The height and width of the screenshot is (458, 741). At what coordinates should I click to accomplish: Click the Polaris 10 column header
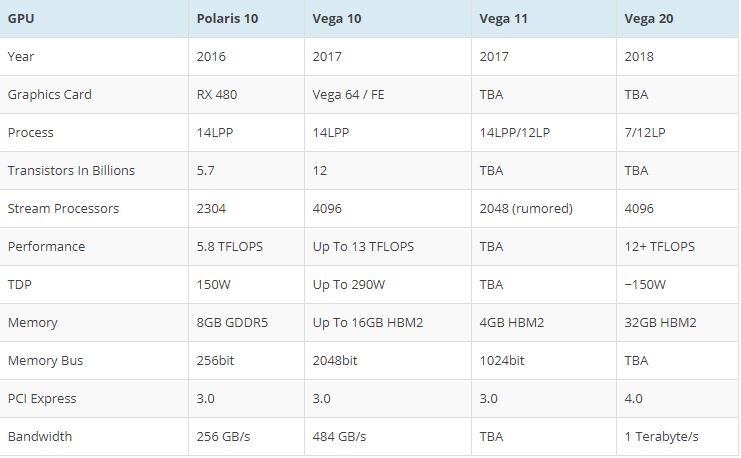pos(231,18)
